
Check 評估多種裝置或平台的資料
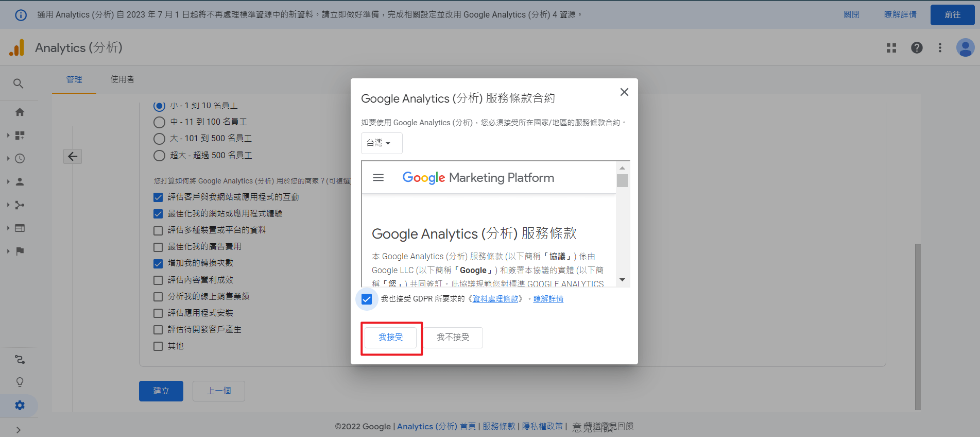point(158,230)
